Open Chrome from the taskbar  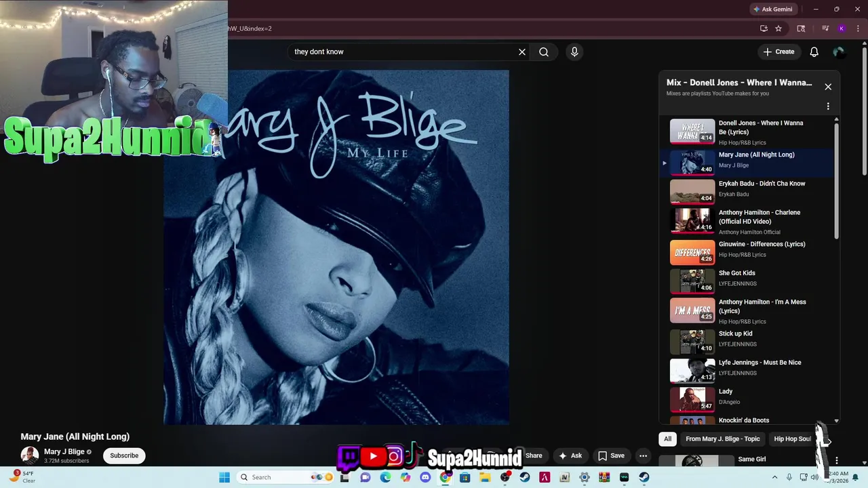coord(445,477)
